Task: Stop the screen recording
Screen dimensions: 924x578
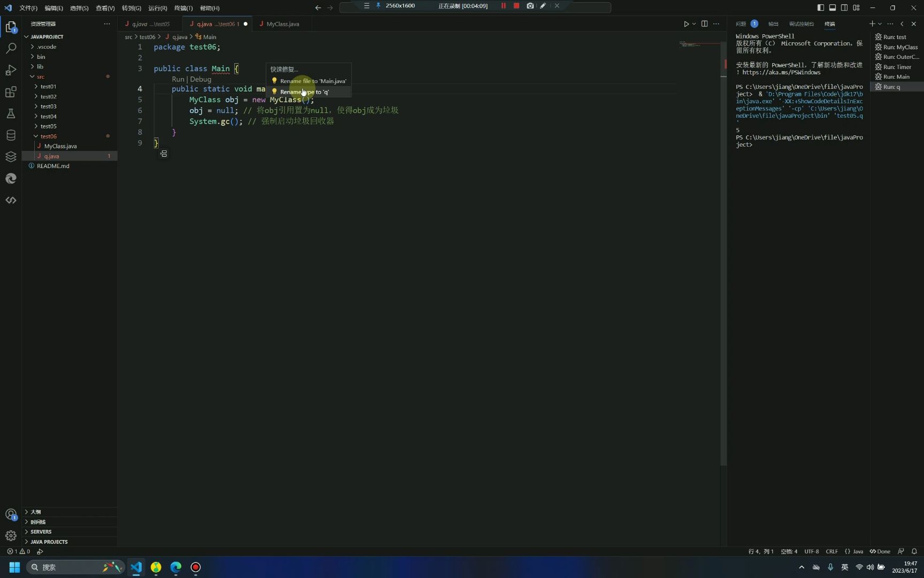Action: pos(516,6)
